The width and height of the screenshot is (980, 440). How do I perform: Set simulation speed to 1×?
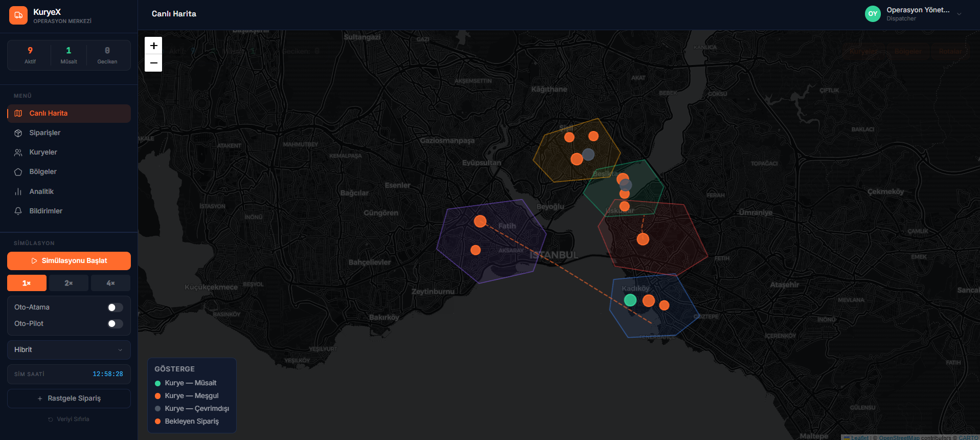tap(27, 283)
